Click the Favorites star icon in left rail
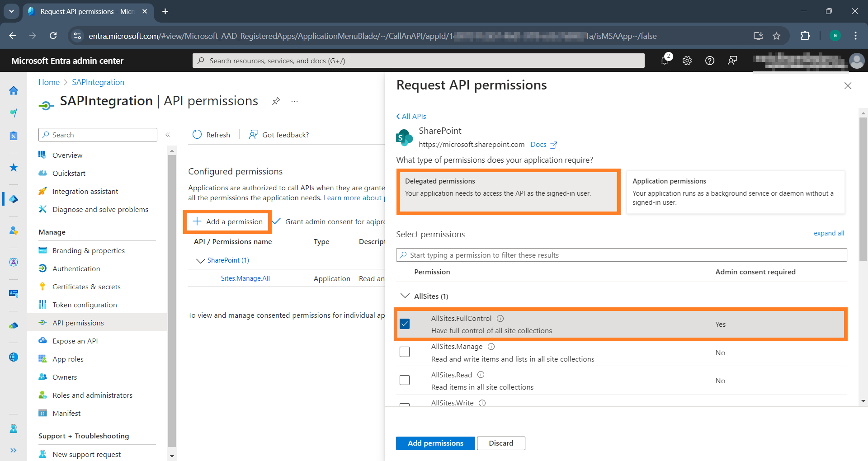 click(14, 168)
